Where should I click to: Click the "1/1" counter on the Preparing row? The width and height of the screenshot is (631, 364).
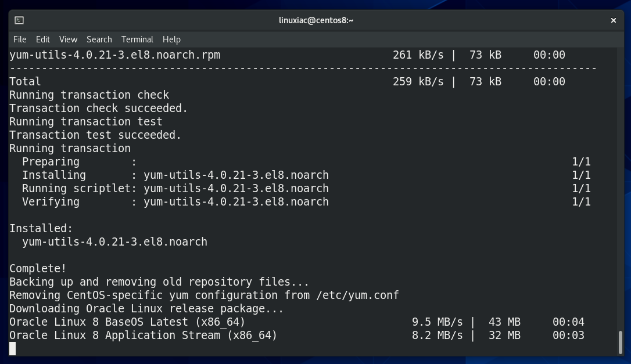click(x=582, y=162)
